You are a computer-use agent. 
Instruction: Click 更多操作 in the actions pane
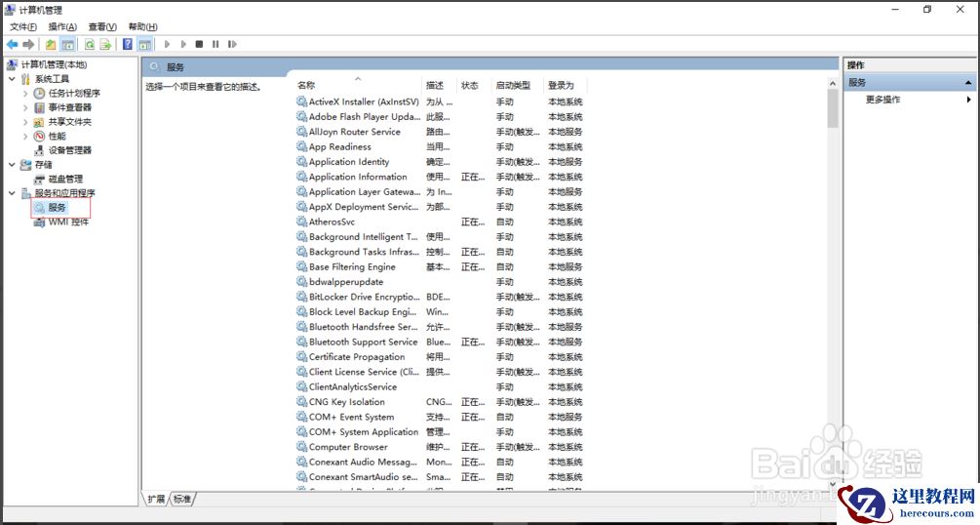(882, 100)
